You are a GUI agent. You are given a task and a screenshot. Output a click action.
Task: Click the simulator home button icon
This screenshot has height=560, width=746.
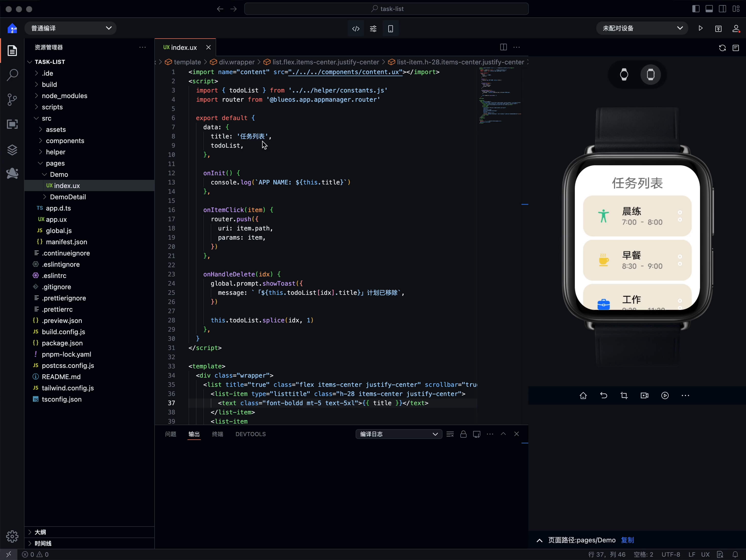point(583,395)
